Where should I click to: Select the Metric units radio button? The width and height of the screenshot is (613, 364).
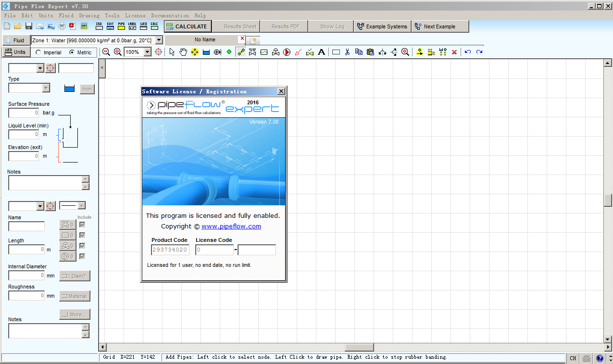pyautogui.click(x=72, y=52)
